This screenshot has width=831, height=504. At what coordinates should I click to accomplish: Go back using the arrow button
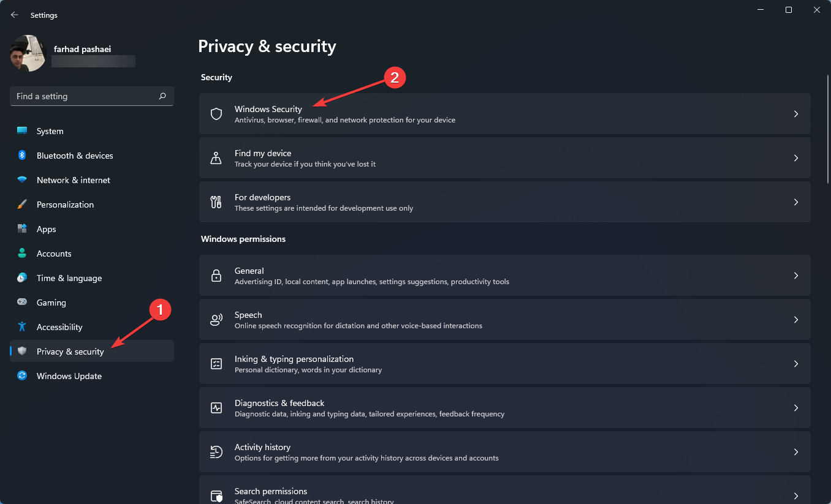pyautogui.click(x=14, y=15)
